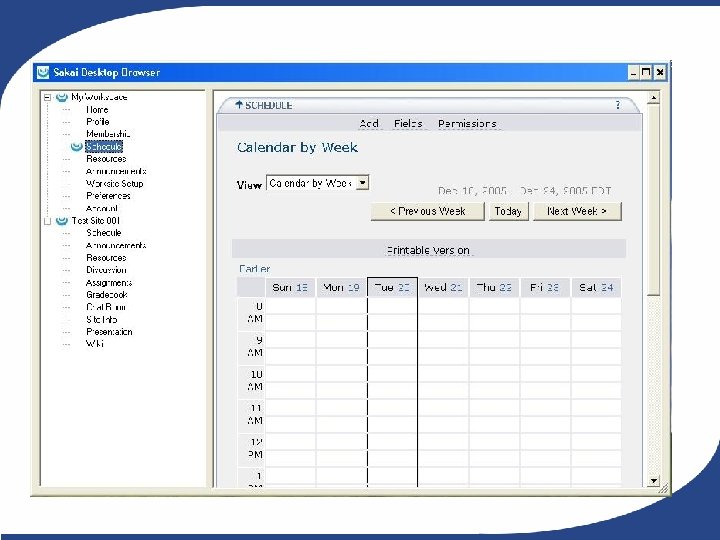The width and height of the screenshot is (720, 540).
Task: Select highlighted Schedule under My Workspace
Action: click(104, 146)
